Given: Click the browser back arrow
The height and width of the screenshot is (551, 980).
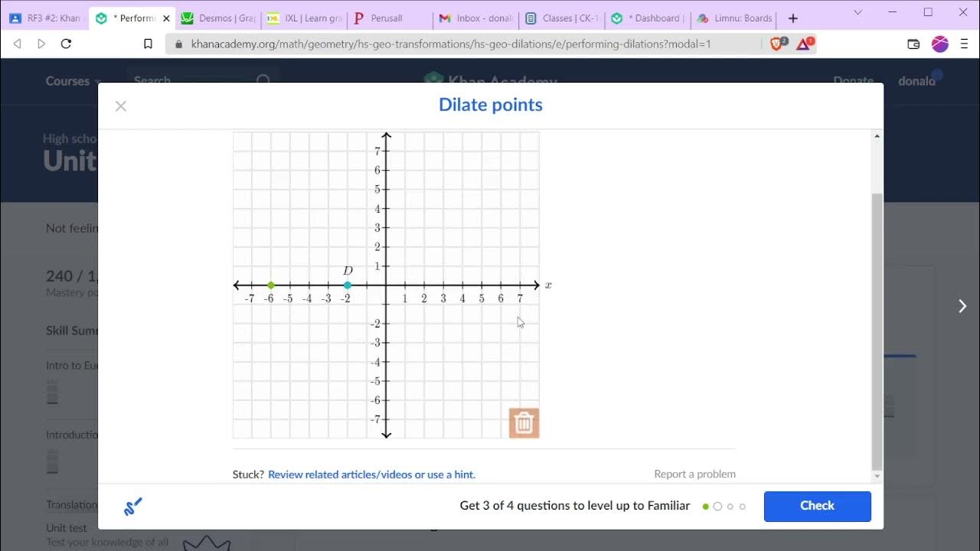Looking at the screenshot, I should point(18,44).
